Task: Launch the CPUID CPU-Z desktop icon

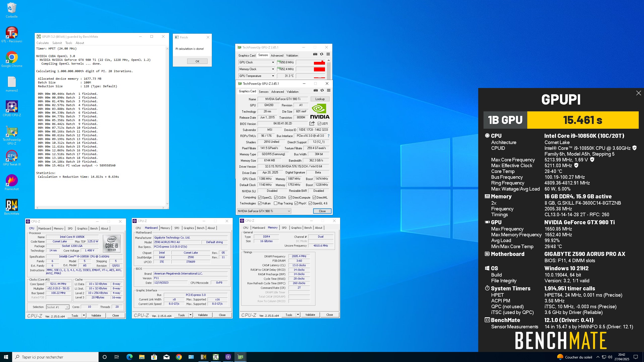Action: pos(12,109)
